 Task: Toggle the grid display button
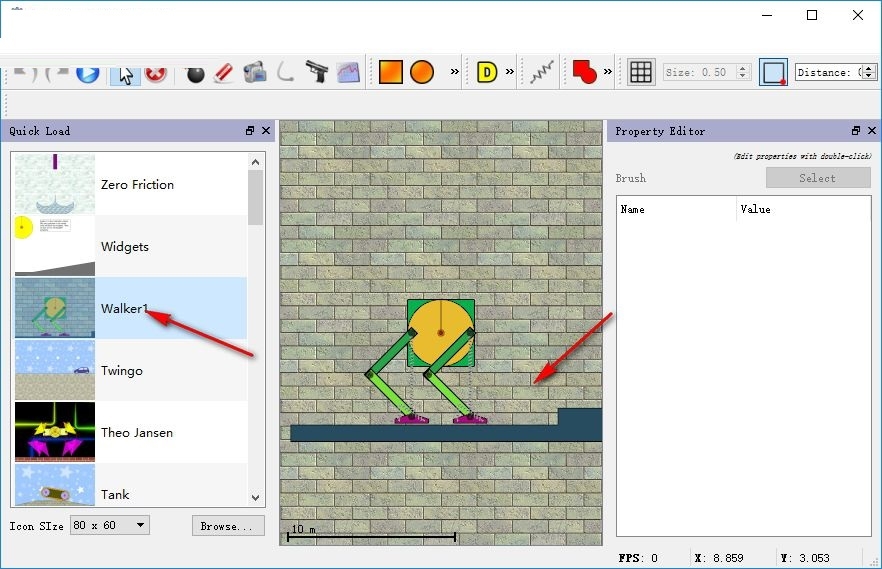[x=641, y=72]
